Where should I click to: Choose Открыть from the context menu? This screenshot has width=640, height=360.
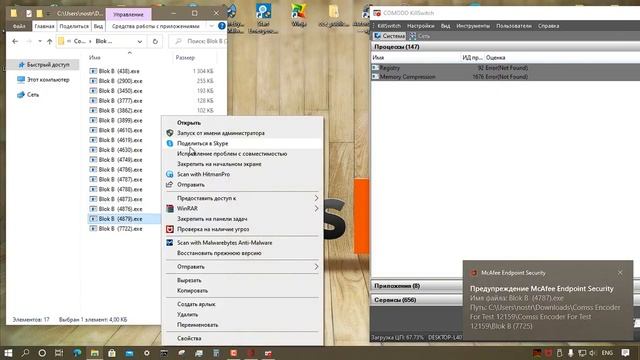pyautogui.click(x=189, y=122)
